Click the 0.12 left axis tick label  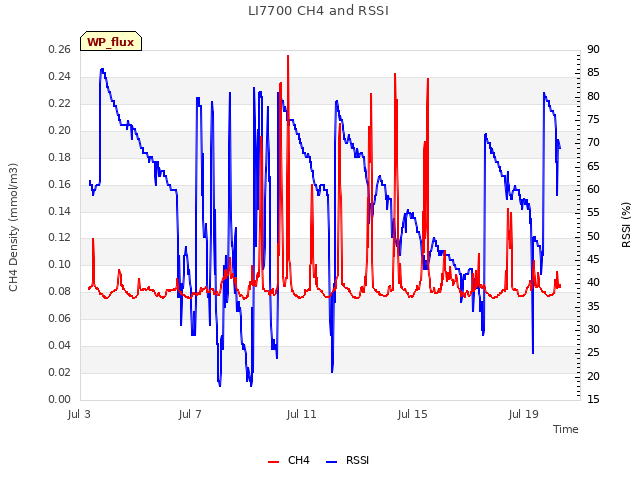pos(60,237)
